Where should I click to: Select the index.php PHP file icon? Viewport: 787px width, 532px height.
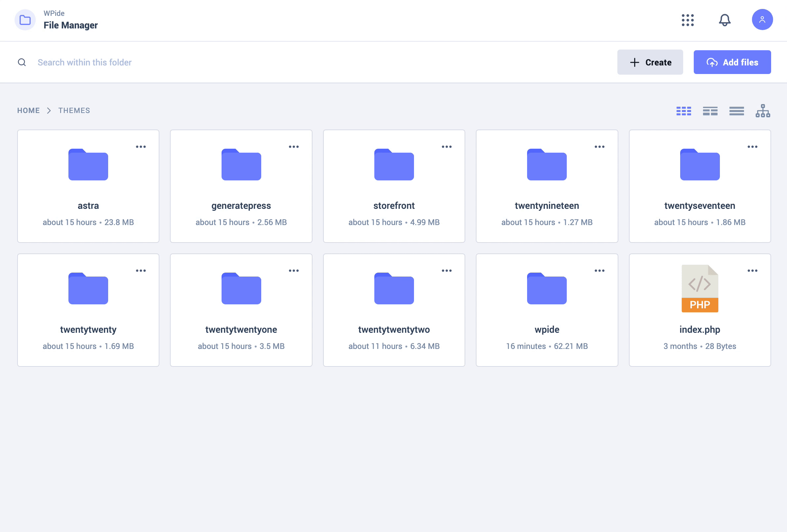point(700,288)
